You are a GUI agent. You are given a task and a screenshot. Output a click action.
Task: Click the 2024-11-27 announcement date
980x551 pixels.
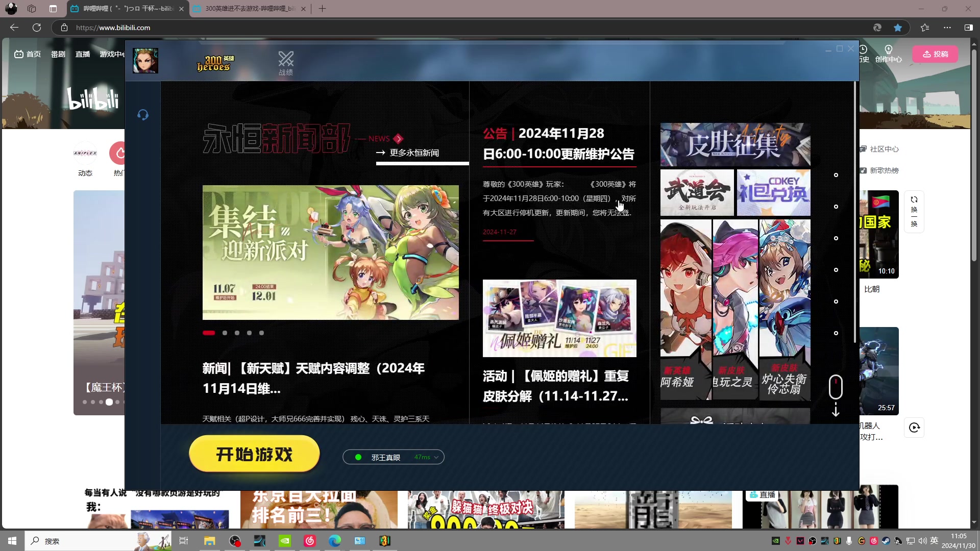[x=500, y=232]
